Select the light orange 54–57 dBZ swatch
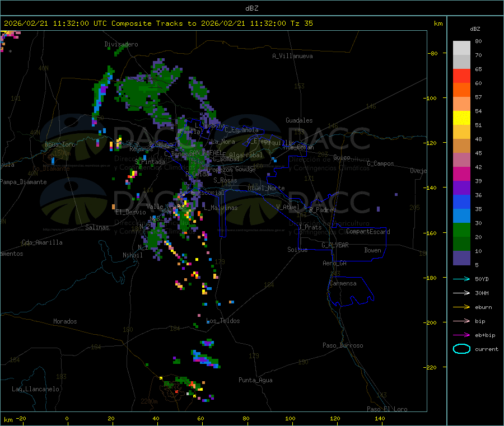Image resolution: width=504 pixels, height=426 pixels. click(461, 104)
